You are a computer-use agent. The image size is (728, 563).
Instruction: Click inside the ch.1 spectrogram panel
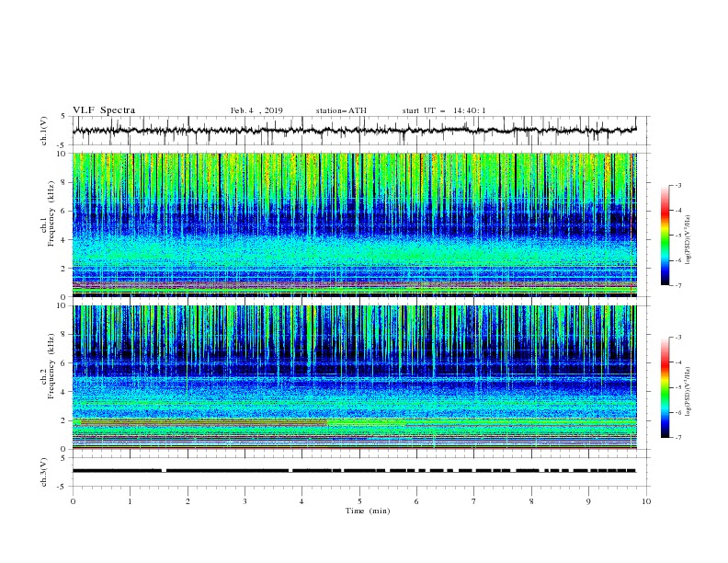[x=354, y=224]
